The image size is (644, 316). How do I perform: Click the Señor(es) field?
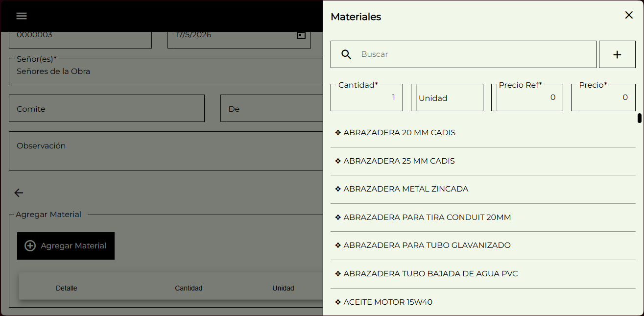coord(166,72)
